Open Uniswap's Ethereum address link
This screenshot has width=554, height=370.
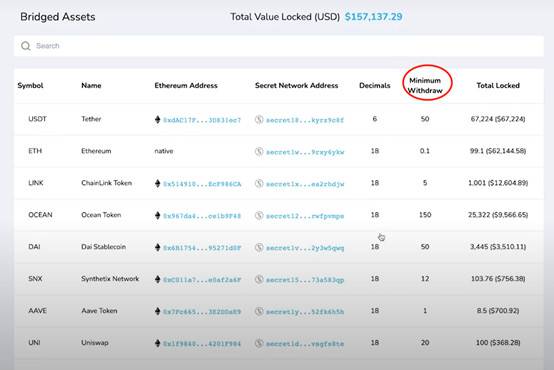(202, 344)
